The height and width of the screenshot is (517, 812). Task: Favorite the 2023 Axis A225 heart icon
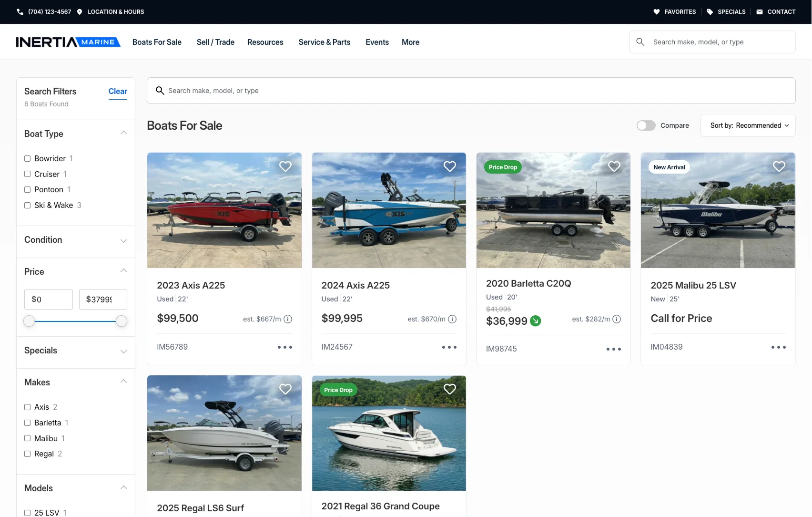tap(285, 166)
